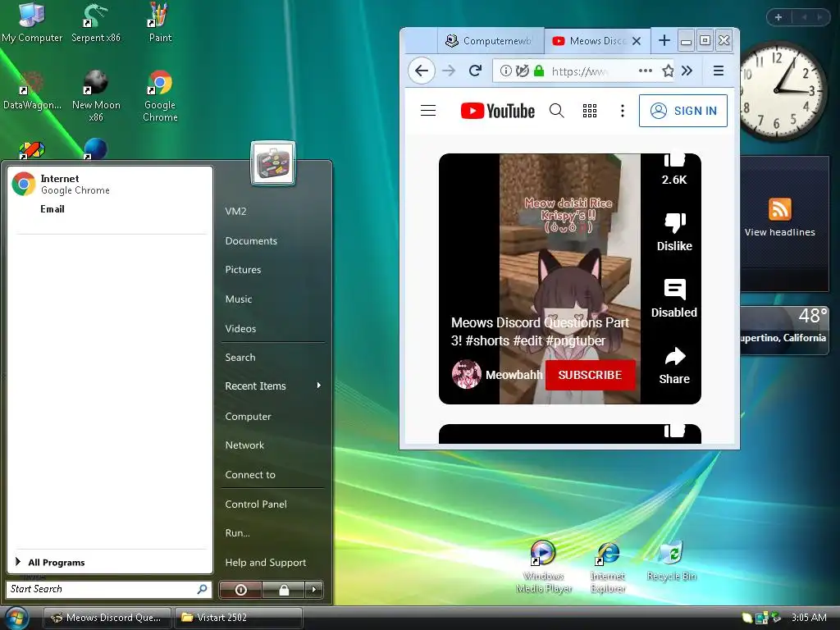This screenshot has width=840, height=630.
Task: Open Internet Explorer desktop icon
Action: pos(608,567)
